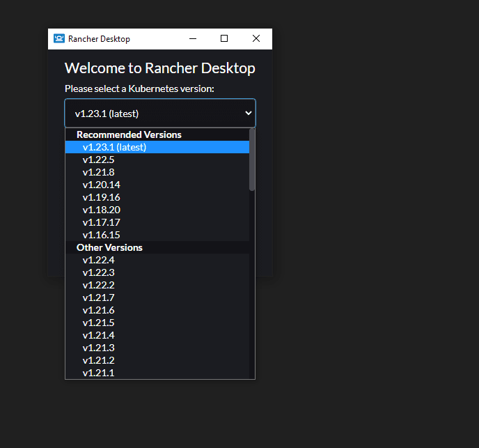Screen dimensions: 479x448
Task: Click the version list scrollbar thumb
Action: 252,160
